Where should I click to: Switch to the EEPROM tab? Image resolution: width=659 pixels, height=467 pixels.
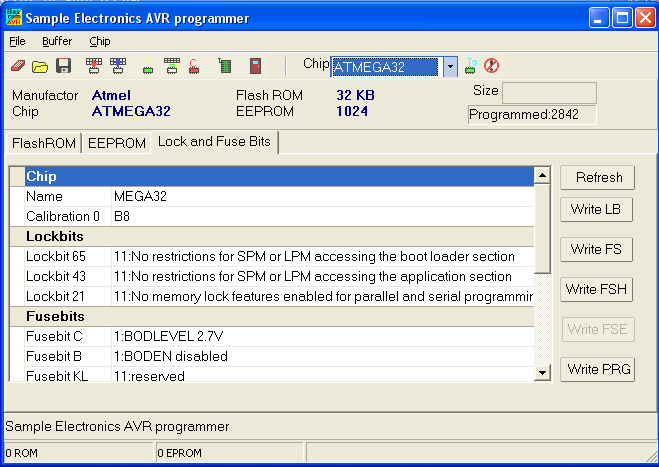[x=116, y=143]
